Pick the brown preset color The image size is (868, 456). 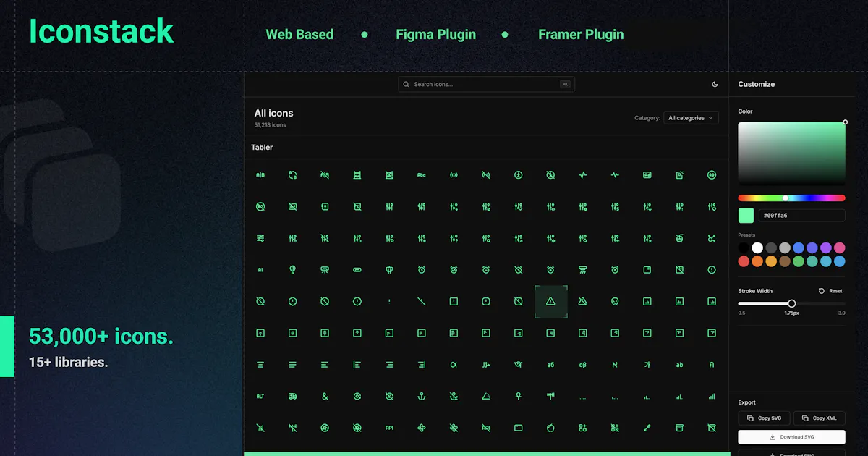pos(785,261)
